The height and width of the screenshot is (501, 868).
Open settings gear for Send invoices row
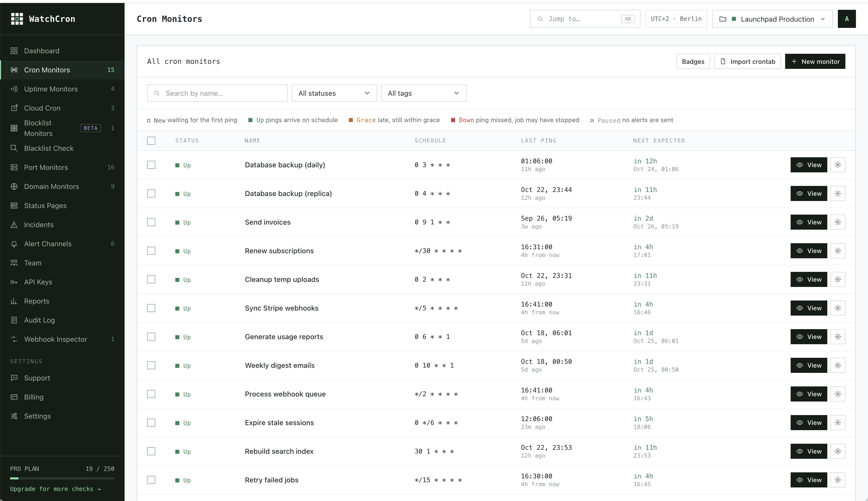pyautogui.click(x=838, y=222)
